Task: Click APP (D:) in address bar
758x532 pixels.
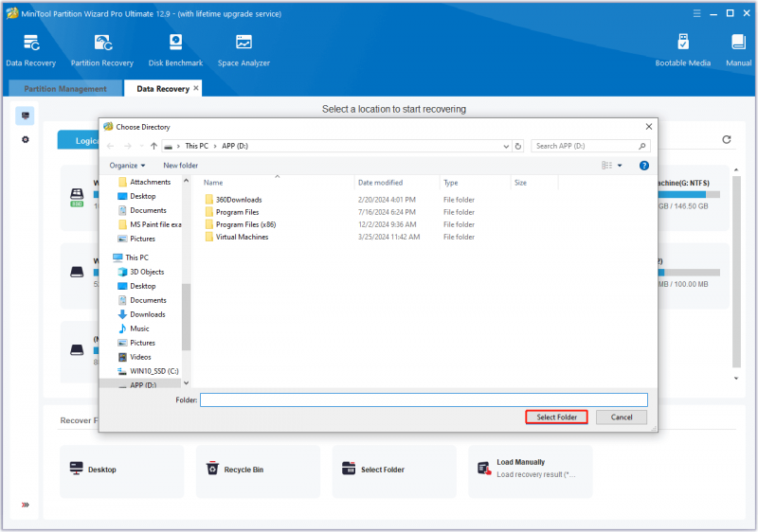Action: click(235, 146)
